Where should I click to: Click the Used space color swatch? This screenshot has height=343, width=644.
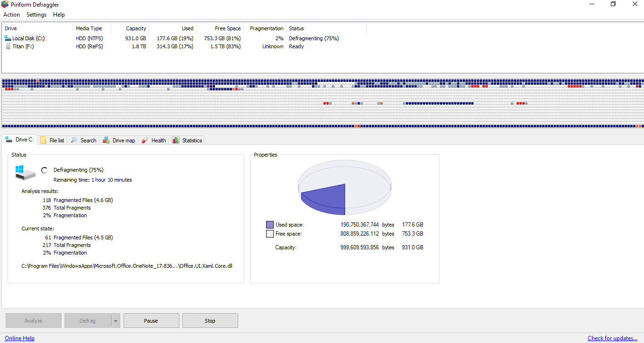pyautogui.click(x=270, y=225)
